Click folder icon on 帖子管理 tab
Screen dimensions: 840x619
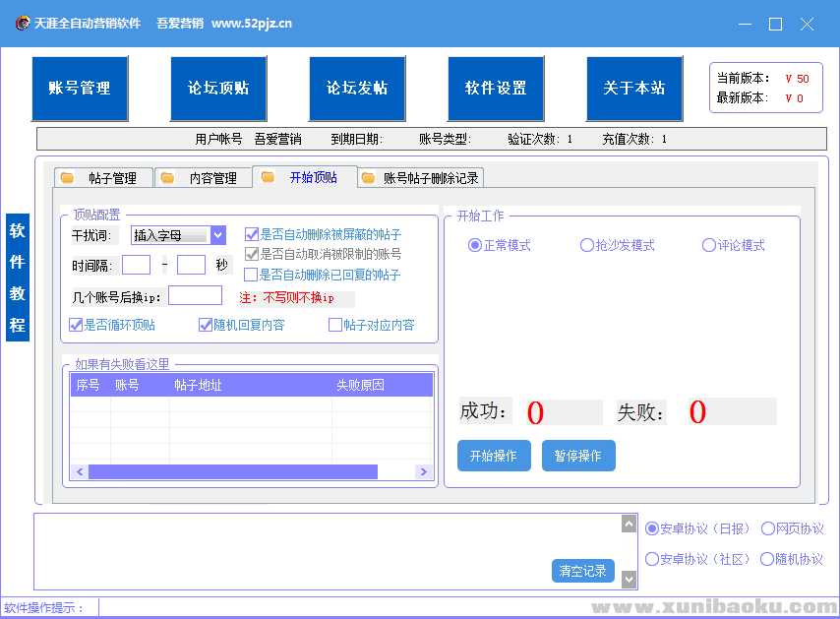pos(68,178)
